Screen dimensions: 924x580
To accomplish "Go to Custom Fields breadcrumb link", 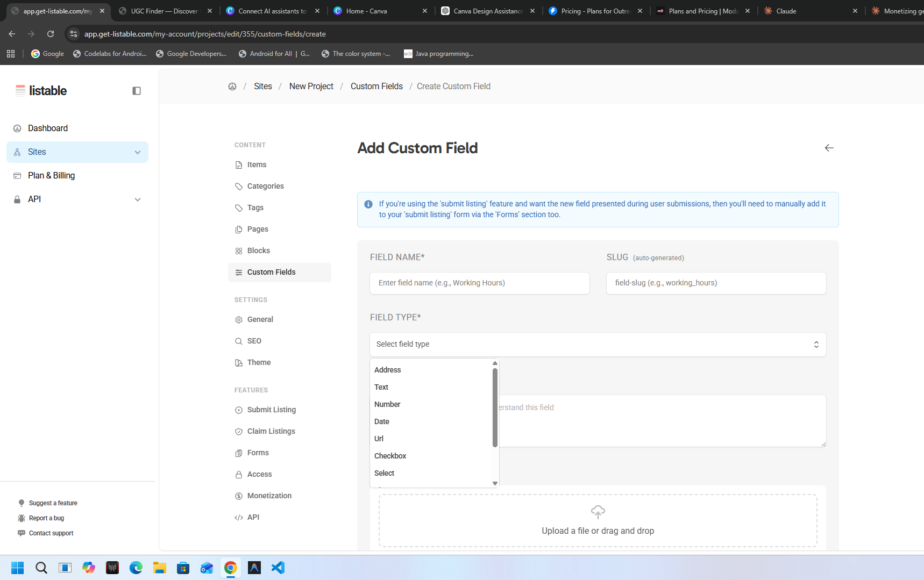I will tap(376, 86).
